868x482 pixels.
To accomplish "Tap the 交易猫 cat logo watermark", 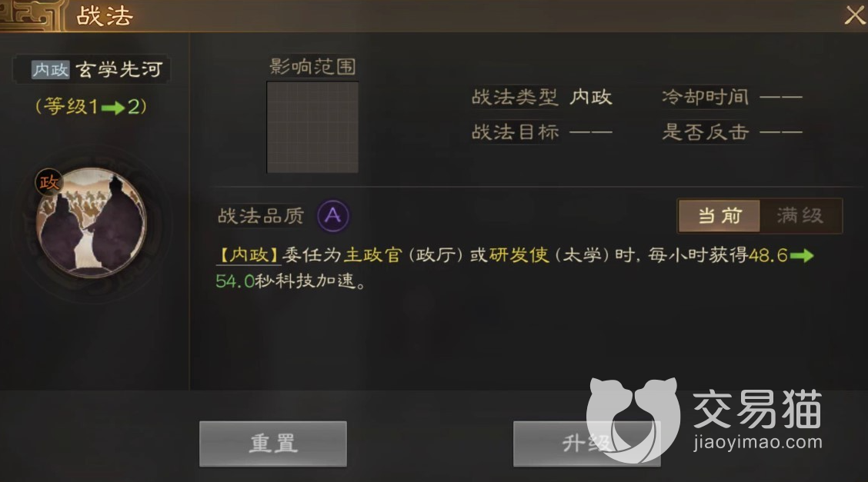I will [x=633, y=420].
